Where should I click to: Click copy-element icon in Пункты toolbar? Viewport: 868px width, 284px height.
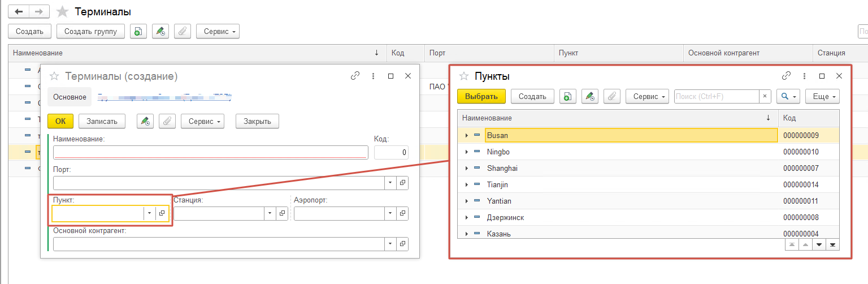(567, 97)
